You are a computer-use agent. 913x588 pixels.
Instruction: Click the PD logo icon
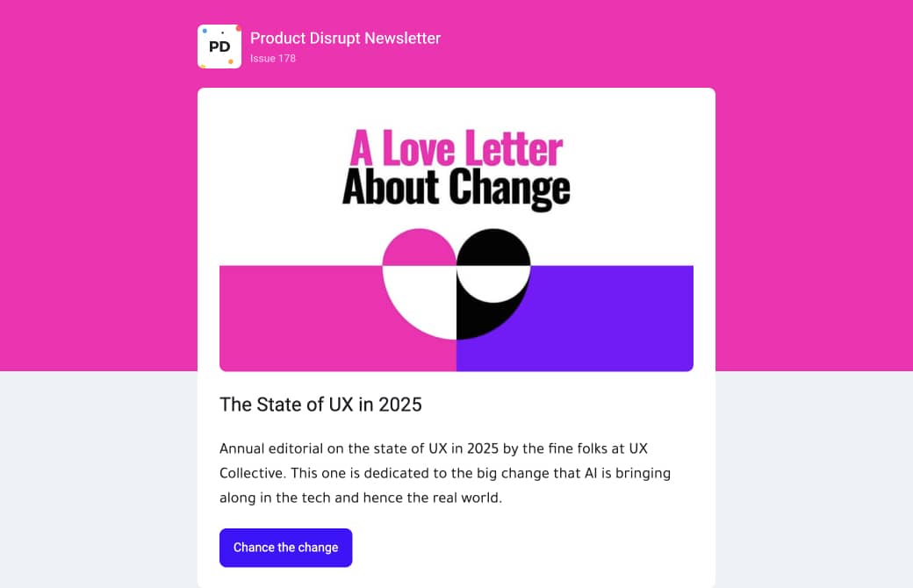tap(219, 47)
